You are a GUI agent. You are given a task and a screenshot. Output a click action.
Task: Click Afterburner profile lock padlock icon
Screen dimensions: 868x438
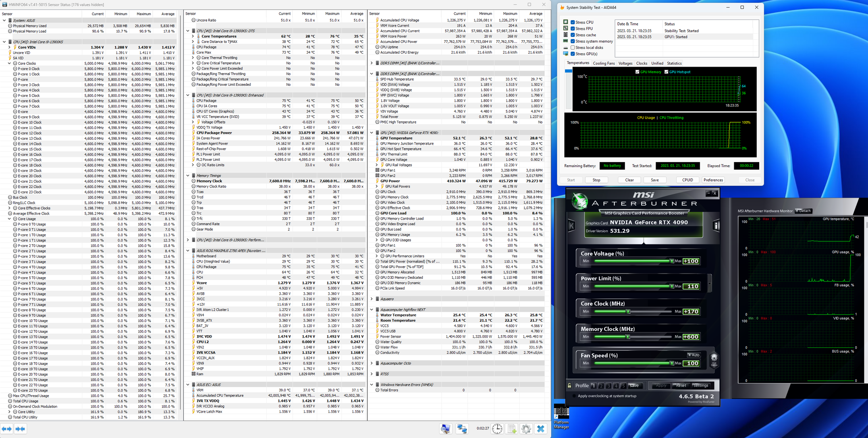pos(569,386)
